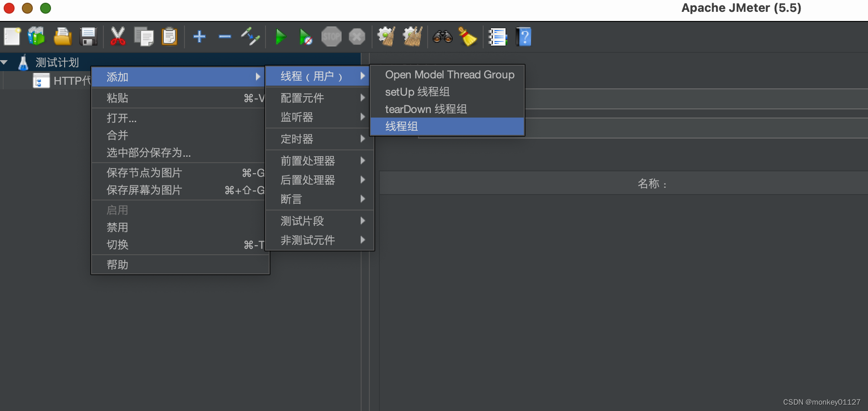Choose 选中部分保存为... menu entry
Viewport: 868px width, 411px height.
(x=178, y=153)
